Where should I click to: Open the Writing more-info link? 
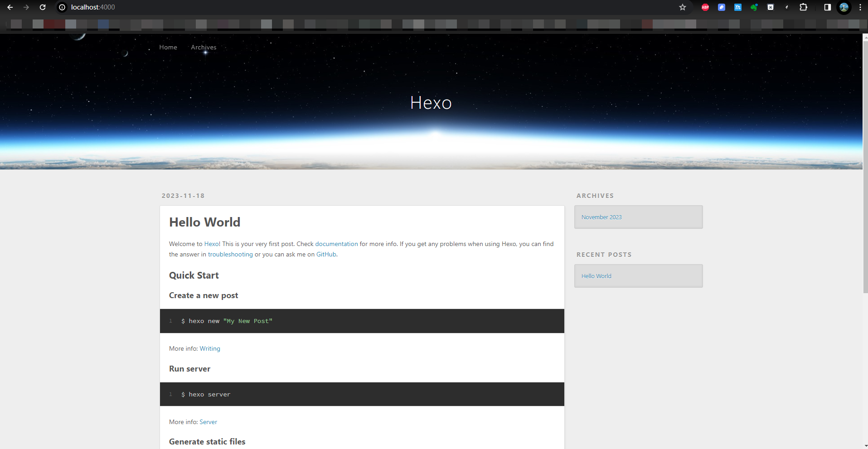210,348
